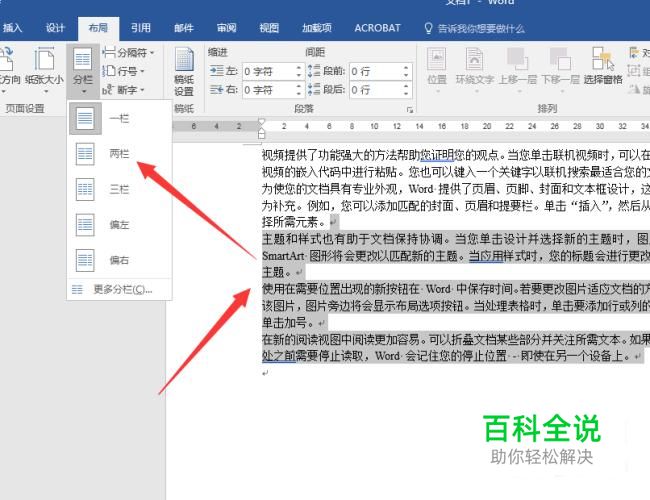The image size is (650, 500).
Task: Open the Line Numbers (行号) dropdown
Action: pyautogui.click(x=124, y=71)
